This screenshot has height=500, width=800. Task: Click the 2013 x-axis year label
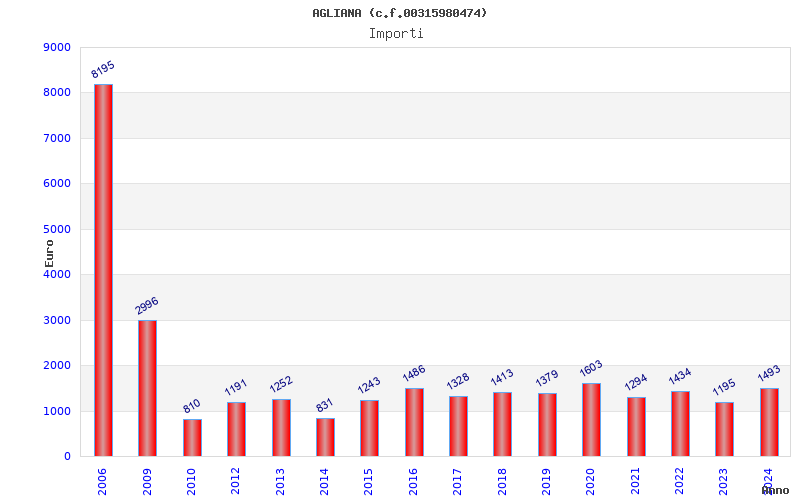click(280, 481)
